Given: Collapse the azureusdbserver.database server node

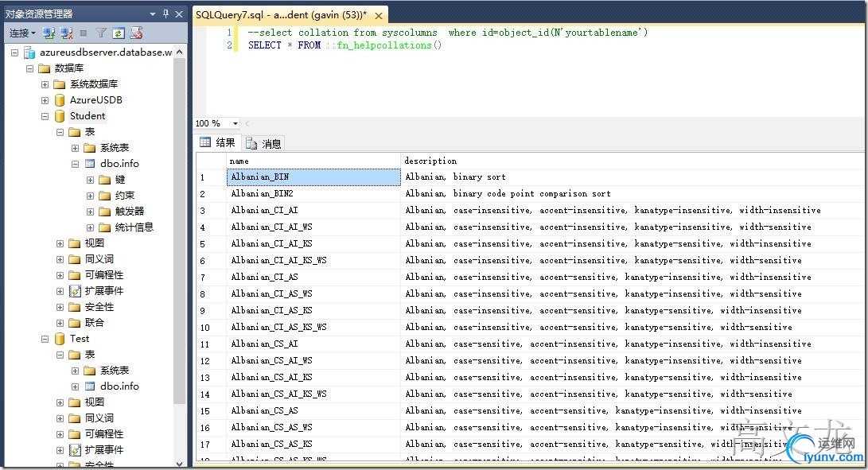Looking at the screenshot, I should 15,52.
